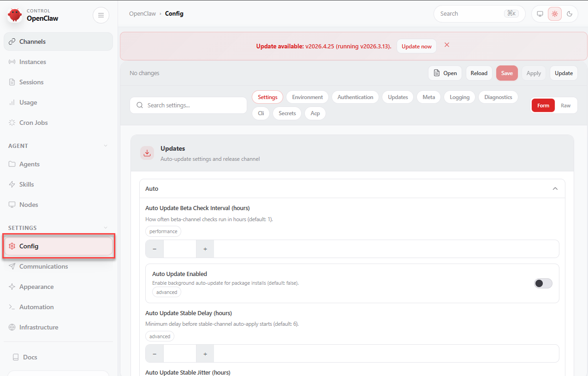Screen dimensions: 588x376
Task: Increase Stable Delay with plus
Action: tap(205, 353)
